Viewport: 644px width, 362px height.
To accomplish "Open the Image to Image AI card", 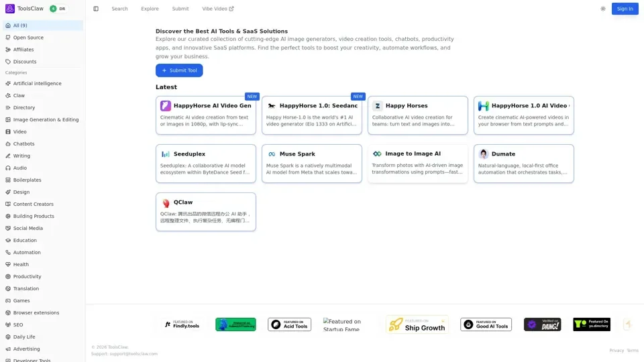I will click(418, 164).
